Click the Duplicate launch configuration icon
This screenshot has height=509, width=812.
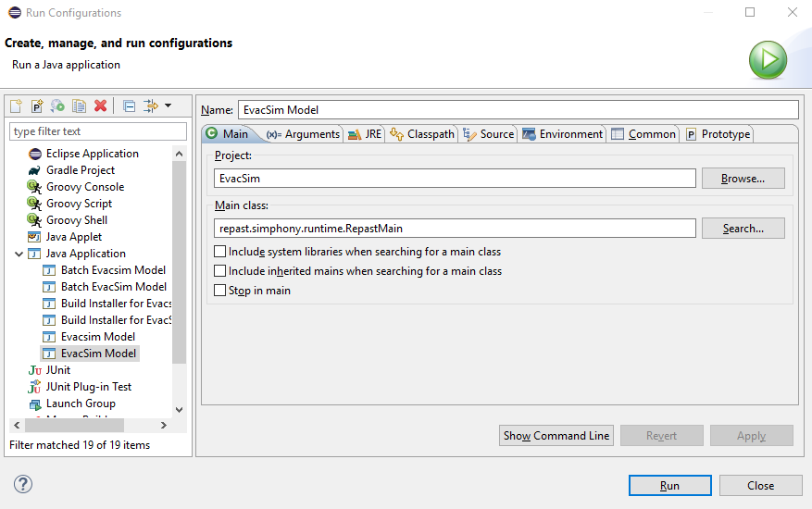(x=80, y=106)
